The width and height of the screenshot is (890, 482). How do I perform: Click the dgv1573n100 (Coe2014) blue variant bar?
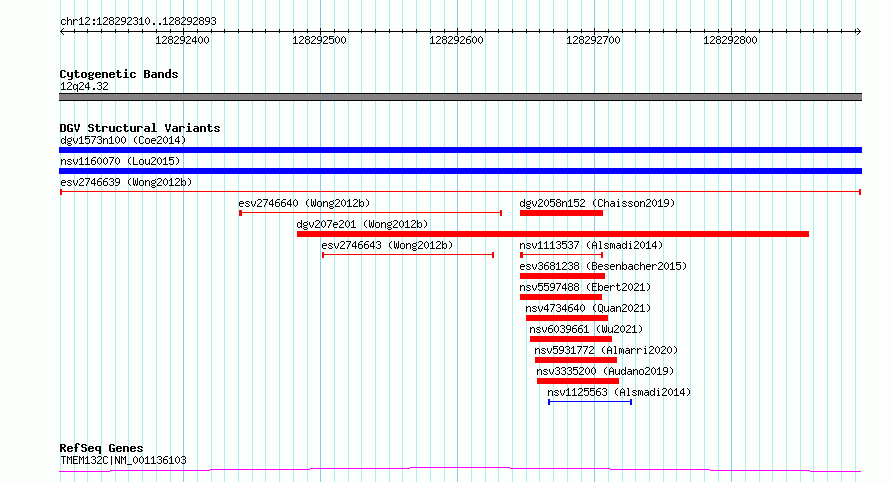point(460,150)
